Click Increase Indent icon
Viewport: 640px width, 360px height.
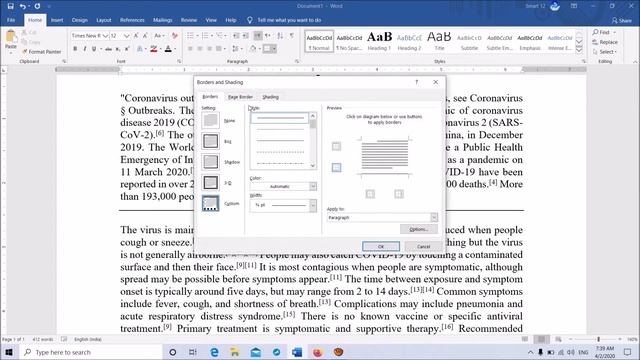point(246,36)
